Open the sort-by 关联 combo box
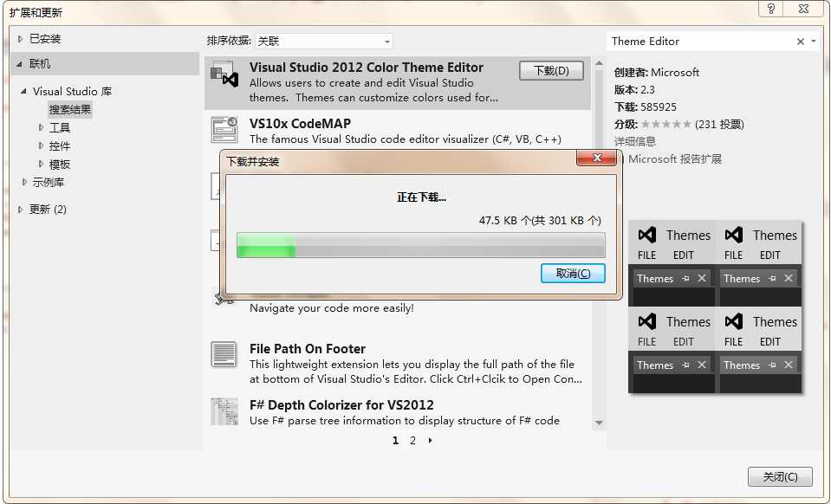Screen dimensions: 831x504 click(x=324, y=42)
